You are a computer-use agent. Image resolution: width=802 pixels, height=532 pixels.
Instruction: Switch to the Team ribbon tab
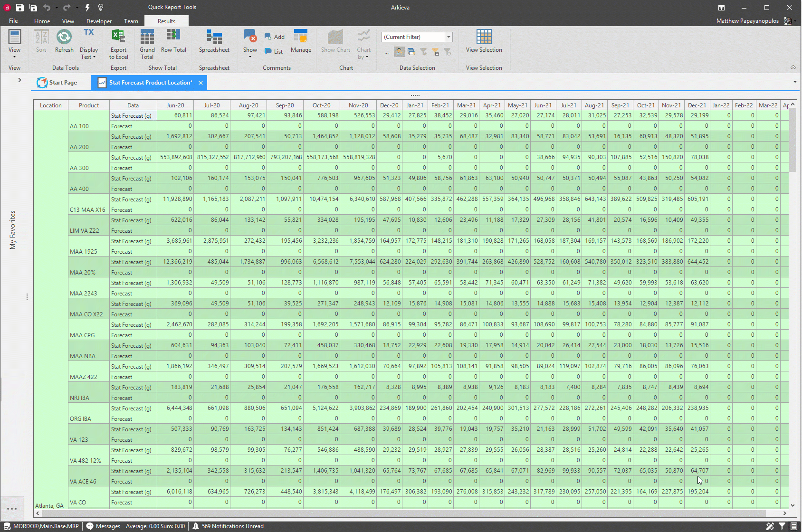tap(131, 21)
